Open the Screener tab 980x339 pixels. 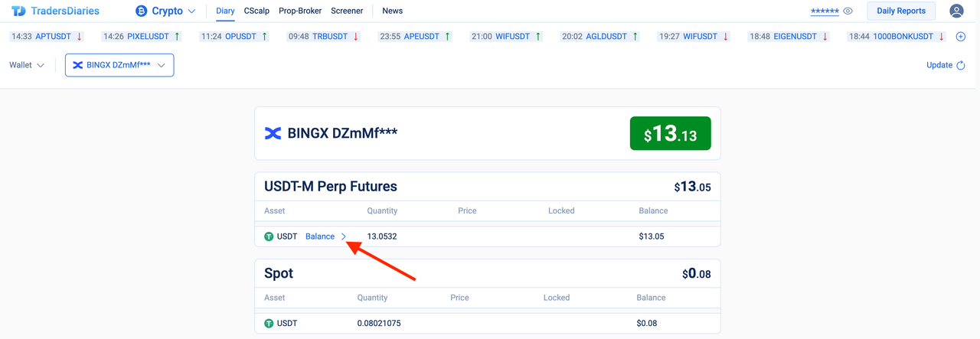(347, 11)
